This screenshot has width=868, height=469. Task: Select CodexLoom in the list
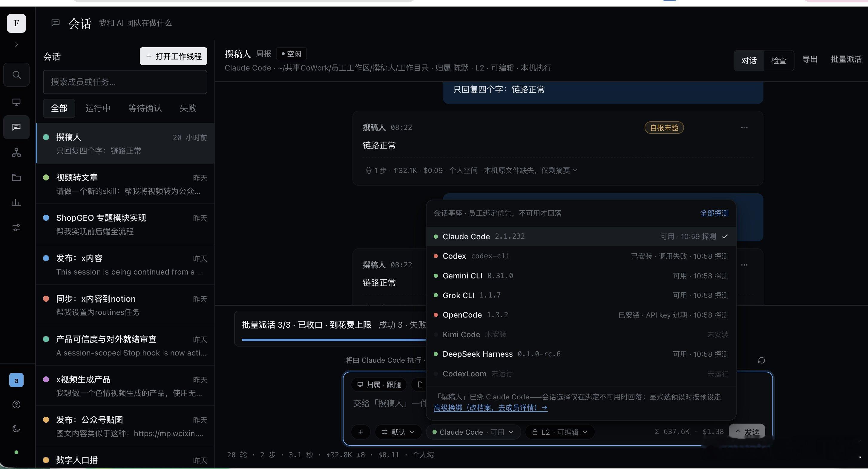point(581,374)
